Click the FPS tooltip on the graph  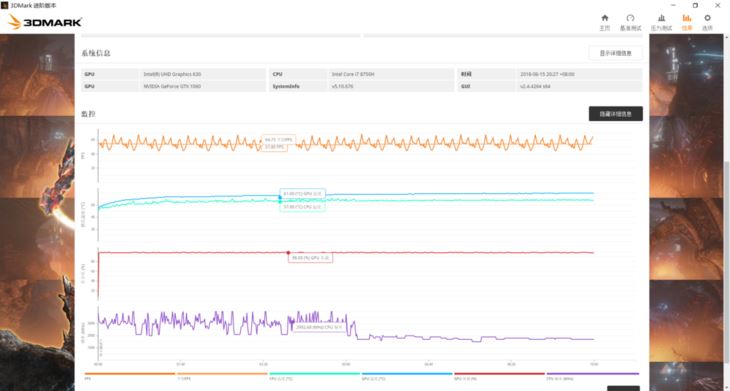(278, 143)
